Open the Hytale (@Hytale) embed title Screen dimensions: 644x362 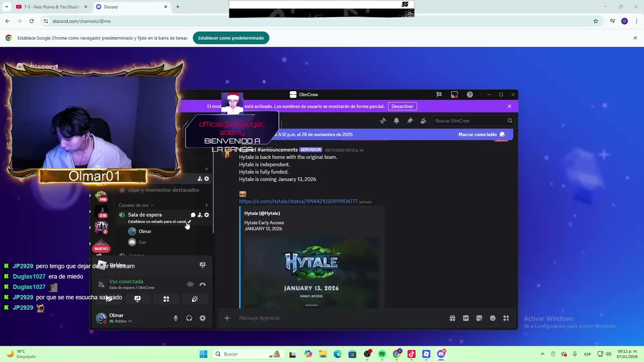262,213
